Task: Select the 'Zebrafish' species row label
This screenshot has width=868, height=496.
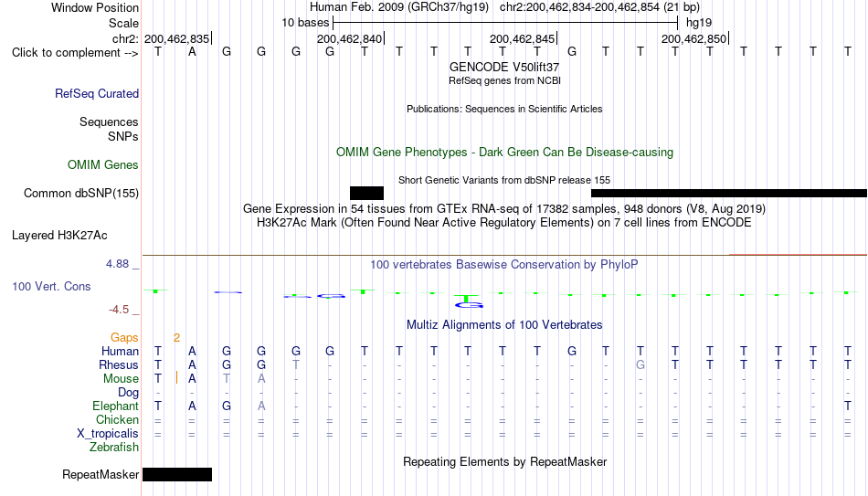Action: [114, 448]
